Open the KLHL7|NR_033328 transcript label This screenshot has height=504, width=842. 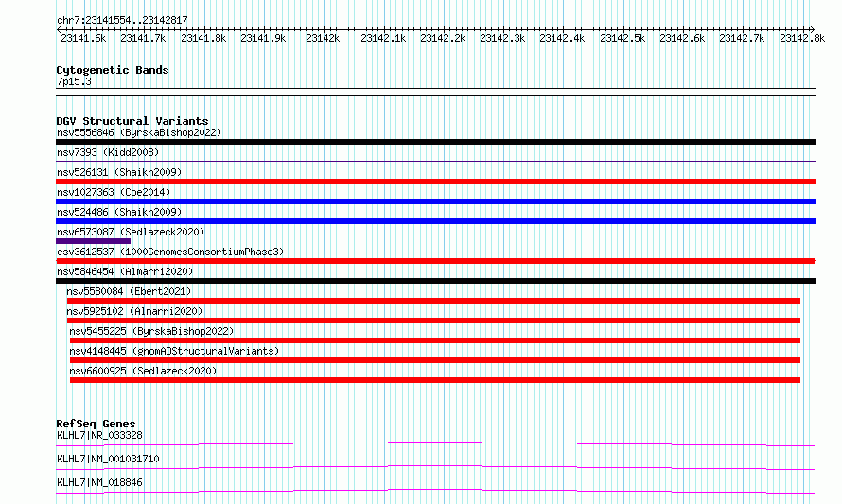(x=99, y=435)
